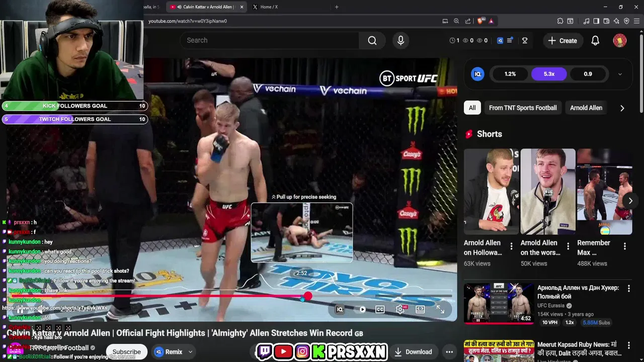Open options for 'Arnold Allen on Holloway' short
644x362 pixels.
point(511,246)
